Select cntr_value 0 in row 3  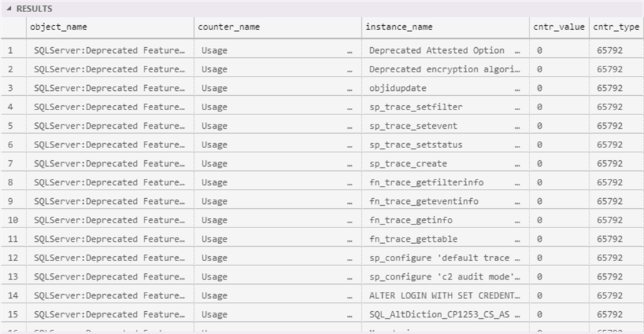(559, 88)
